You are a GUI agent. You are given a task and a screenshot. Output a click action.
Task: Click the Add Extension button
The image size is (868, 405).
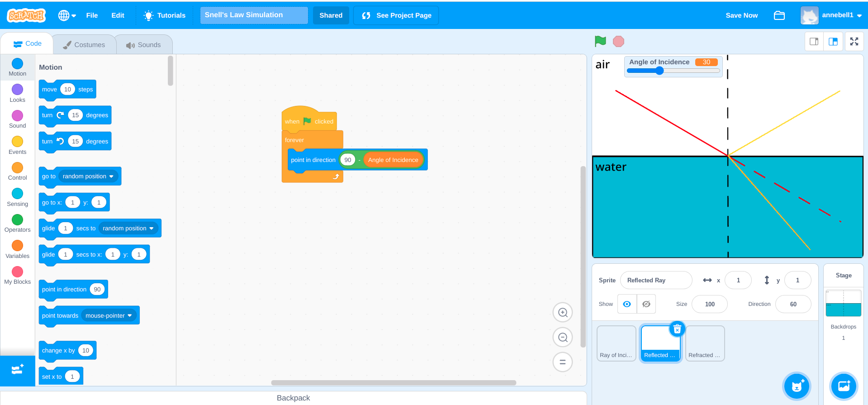click(x=18, y=370)
